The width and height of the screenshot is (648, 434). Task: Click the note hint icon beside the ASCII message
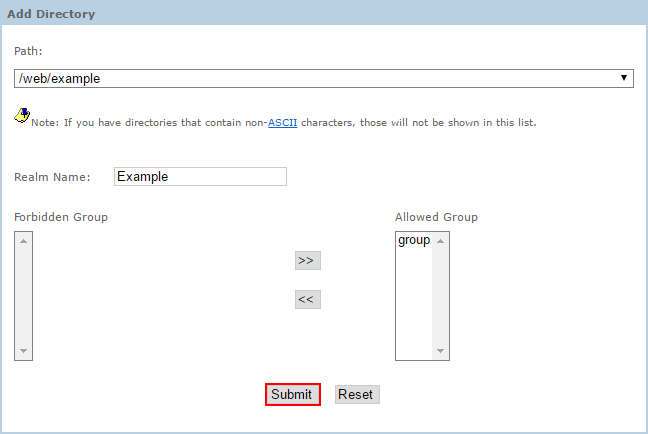click(x=21, y=115)
